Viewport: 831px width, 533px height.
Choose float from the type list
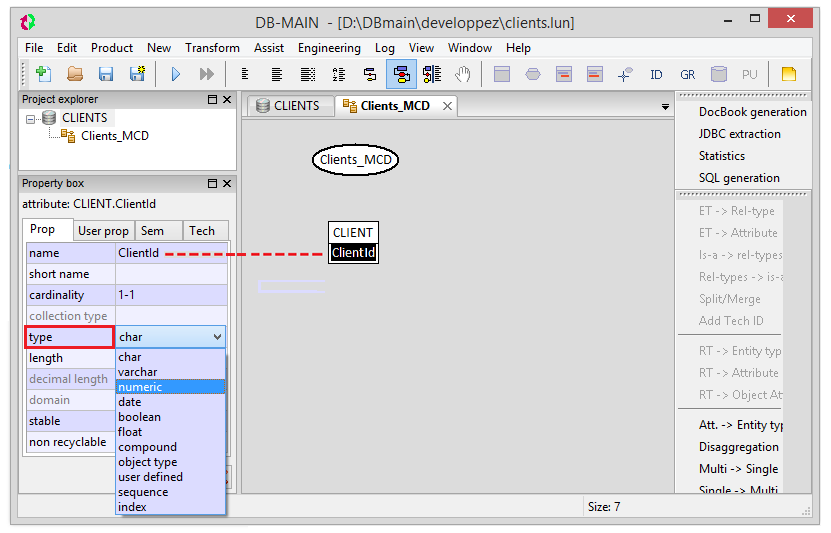coord(171,432)
